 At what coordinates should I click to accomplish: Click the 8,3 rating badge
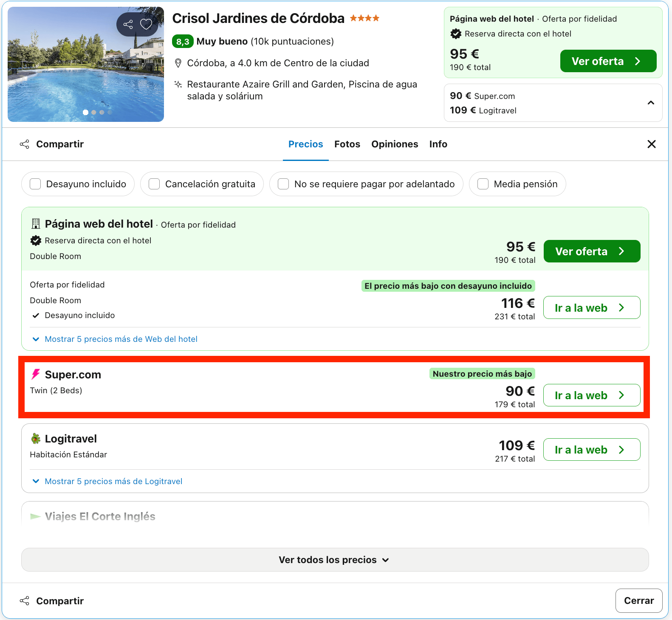click(x=183, y=42)
